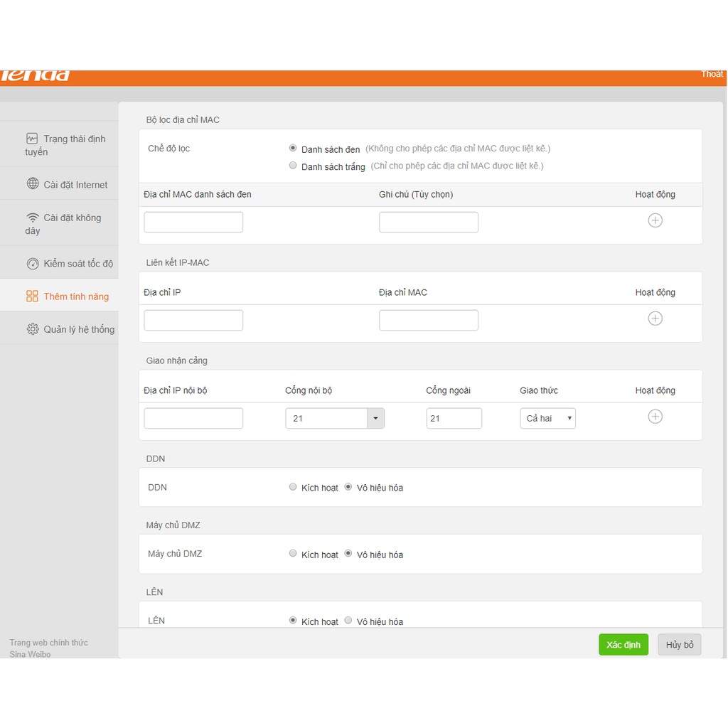Click the Trạng thái định tuyến status icon
The image size is (728, 728).
[x=32, y=139]
